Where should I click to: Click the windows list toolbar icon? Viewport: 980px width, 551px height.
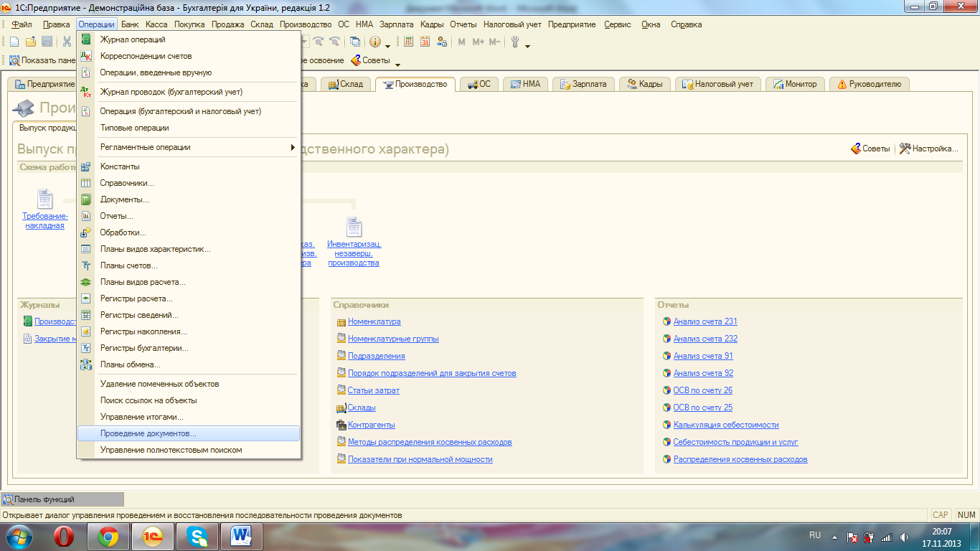tap(355, 42)
